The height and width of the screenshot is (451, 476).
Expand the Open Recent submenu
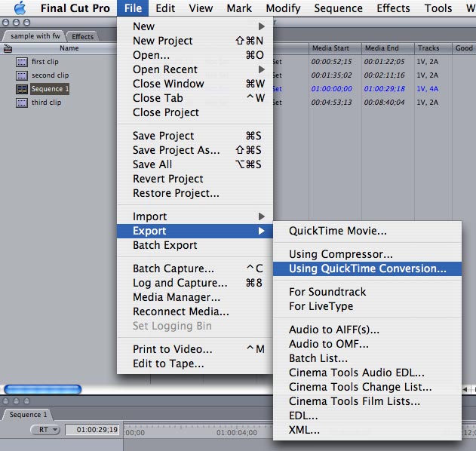pyautogui.click(x=195, y=69)
